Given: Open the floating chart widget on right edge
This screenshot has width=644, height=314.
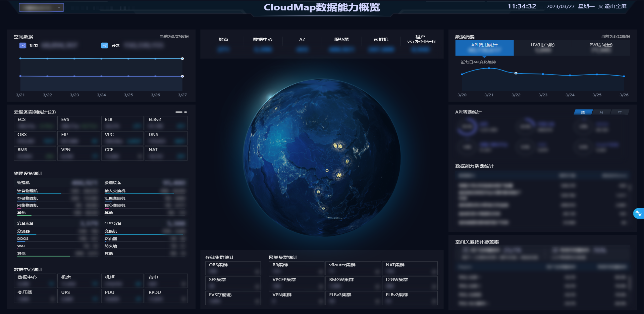Looking at the screenshot, I should click(x=639, y=213).
